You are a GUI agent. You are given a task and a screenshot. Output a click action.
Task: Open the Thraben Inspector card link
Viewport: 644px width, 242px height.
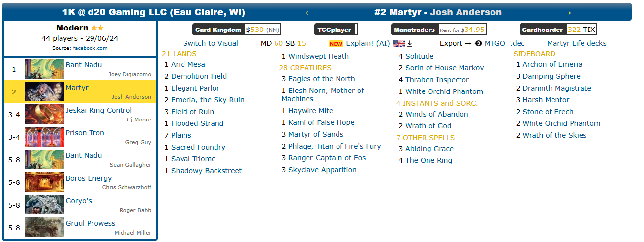point(437,80)
